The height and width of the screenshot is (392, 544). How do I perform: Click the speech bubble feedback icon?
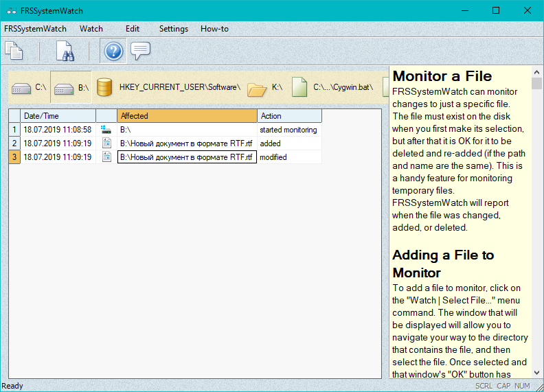(x=140, y=51)
